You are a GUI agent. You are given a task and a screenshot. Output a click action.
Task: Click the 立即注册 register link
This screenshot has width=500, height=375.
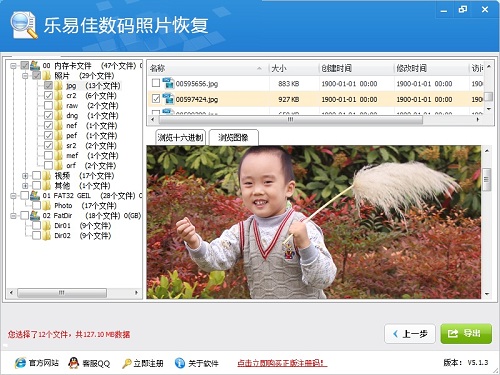pyautogui.click(x=148, y=363)
